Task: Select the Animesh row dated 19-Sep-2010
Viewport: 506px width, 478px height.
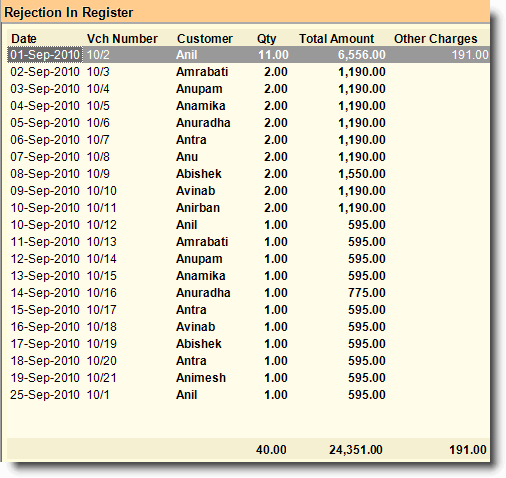Action: 248,378
